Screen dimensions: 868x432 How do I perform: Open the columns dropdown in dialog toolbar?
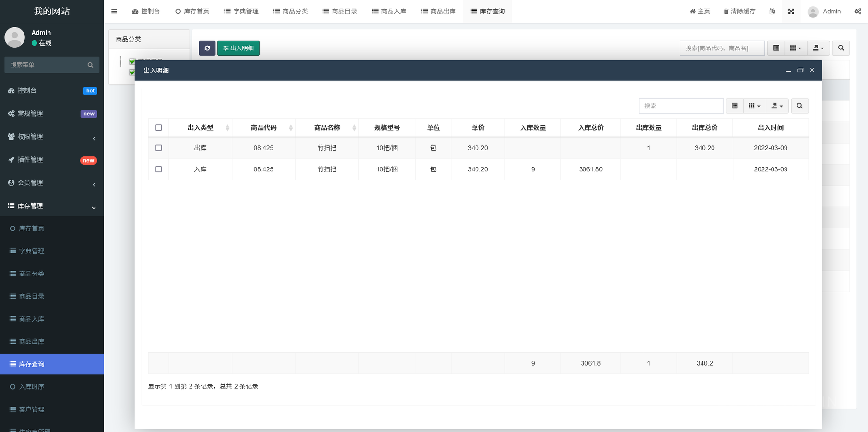(x=754, y=106)
